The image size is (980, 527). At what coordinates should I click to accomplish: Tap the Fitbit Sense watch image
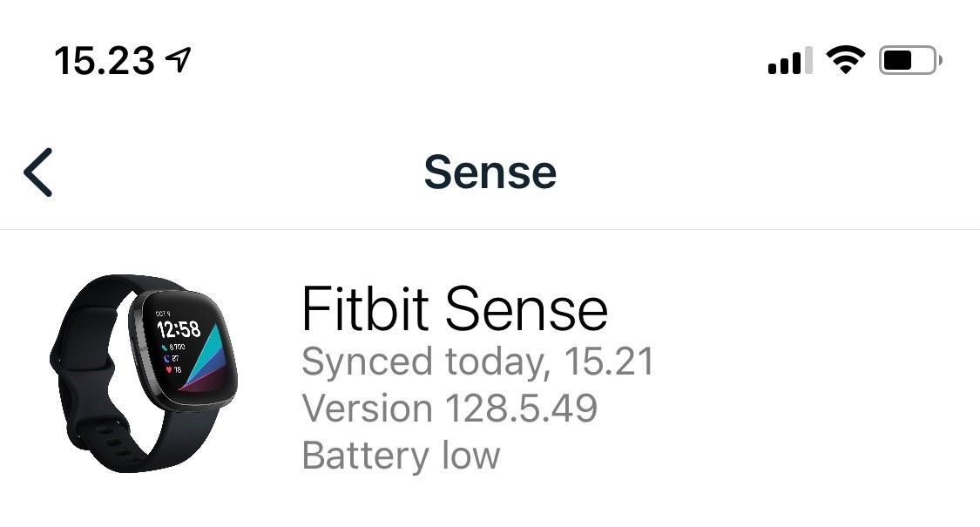point(144,373)
